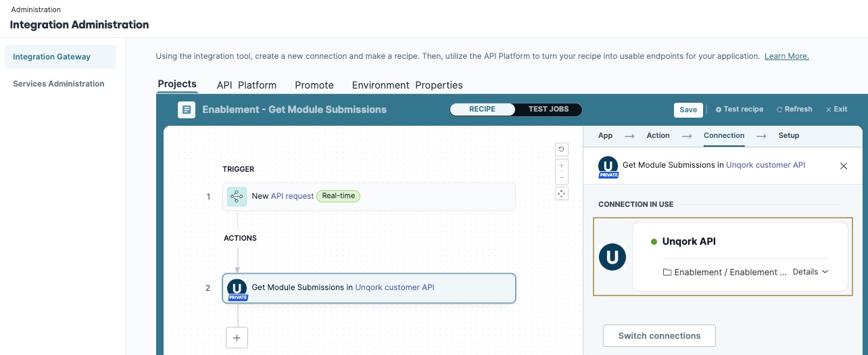Viewport: 868px width, 355px height.
Task: Zoom out on the recipe canvas
Action: pyautogui.click(x=561, y=178)
